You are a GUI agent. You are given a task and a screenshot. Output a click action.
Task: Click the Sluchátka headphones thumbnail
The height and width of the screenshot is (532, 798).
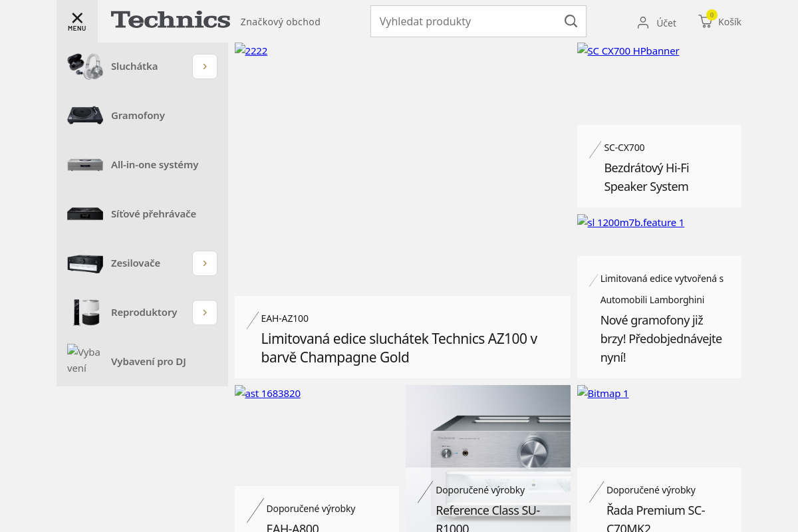tap(85, 66)
